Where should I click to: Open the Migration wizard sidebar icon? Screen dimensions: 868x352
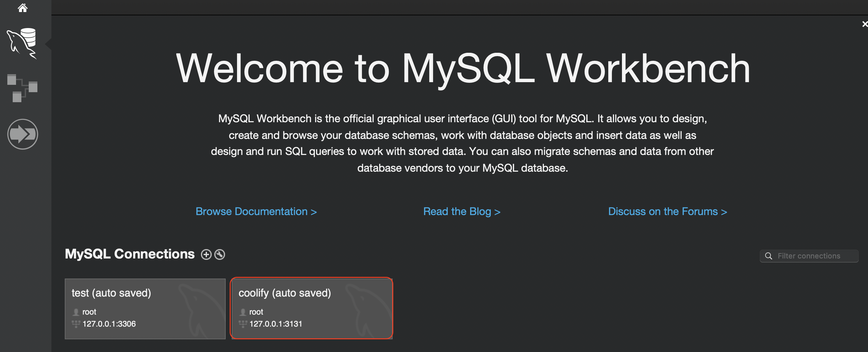pyautogui.click(x=23, y=134)
